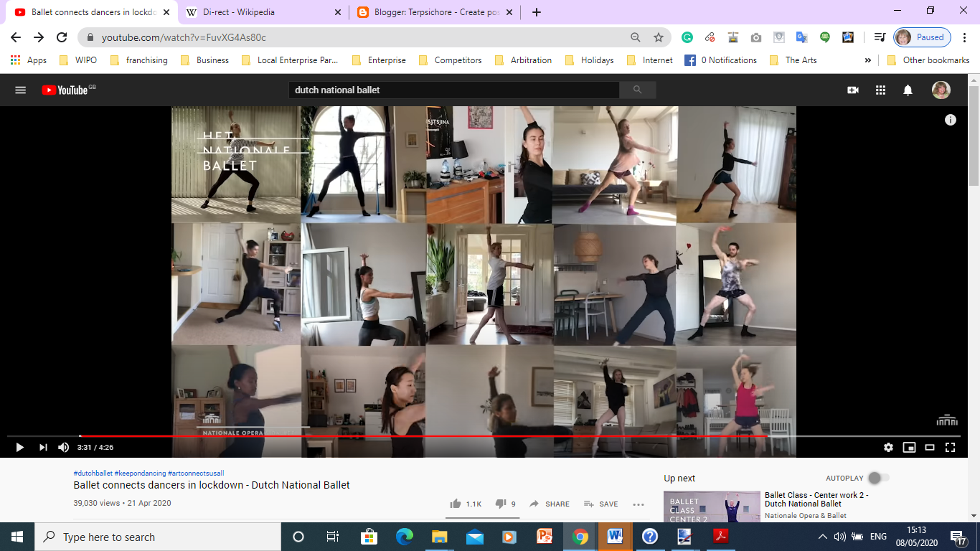The width and height of the screenshot is (980, 551).
Task: Switch to the Blogger Terpsichore tab
Action: tap(435, 12)
